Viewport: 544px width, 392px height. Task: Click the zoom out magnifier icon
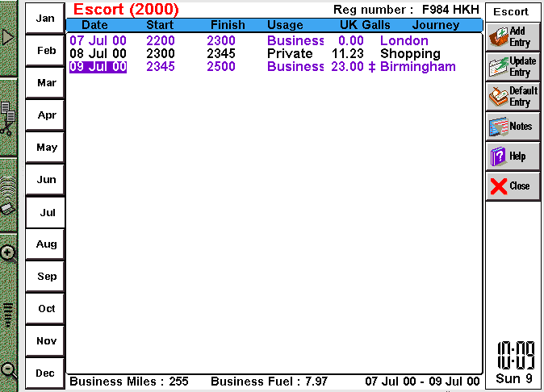tap(7, 370)
